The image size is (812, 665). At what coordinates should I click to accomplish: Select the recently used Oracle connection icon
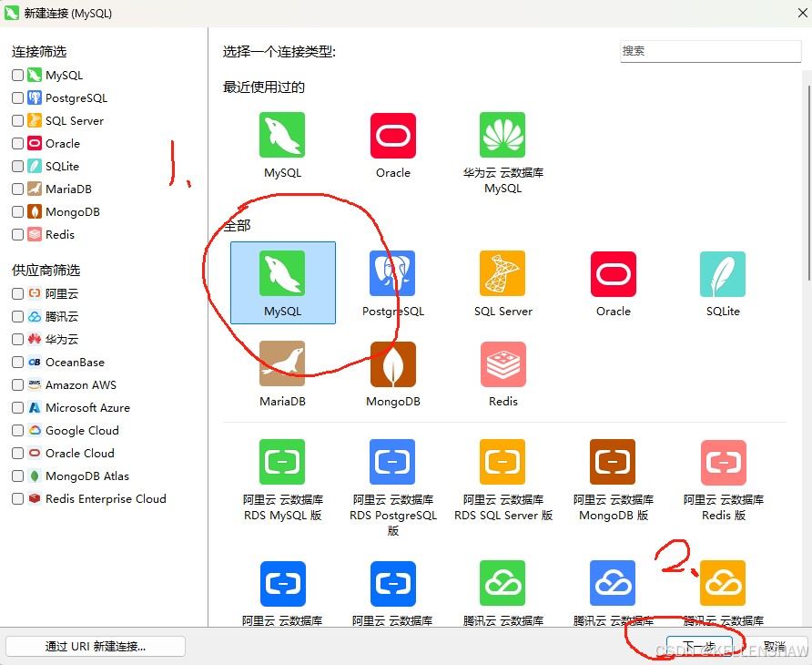pos(393,136)
